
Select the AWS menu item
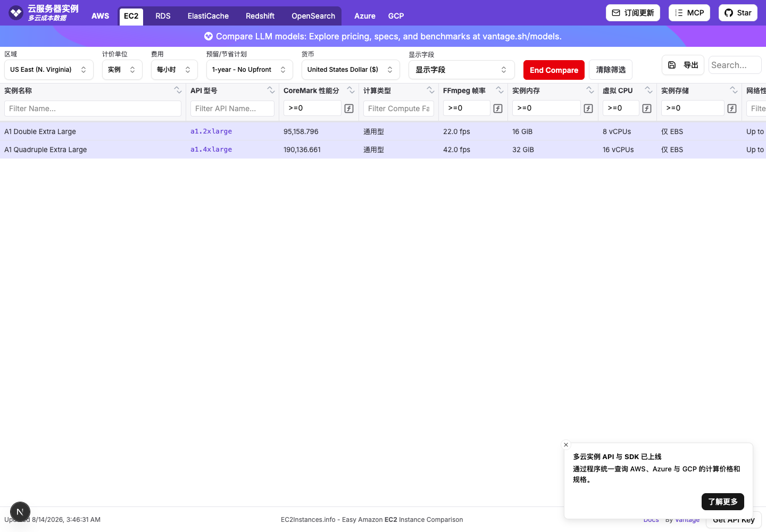click(x=101, y=16)
